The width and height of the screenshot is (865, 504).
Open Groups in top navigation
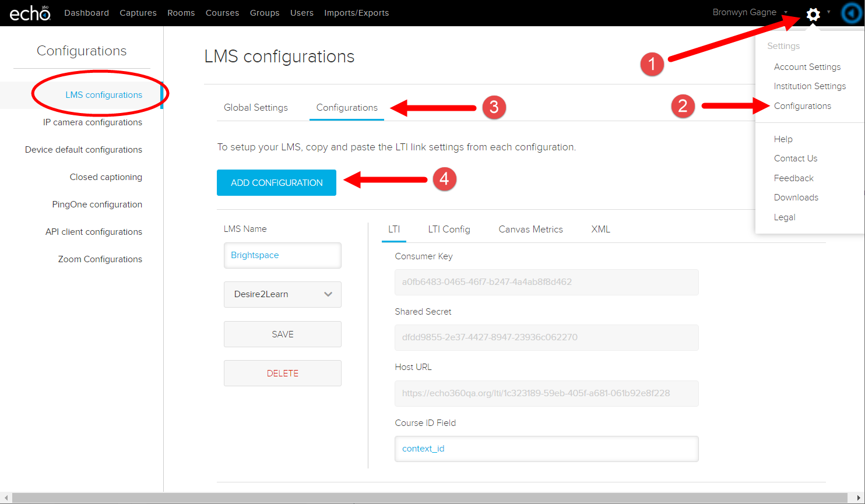click(265, 13)
